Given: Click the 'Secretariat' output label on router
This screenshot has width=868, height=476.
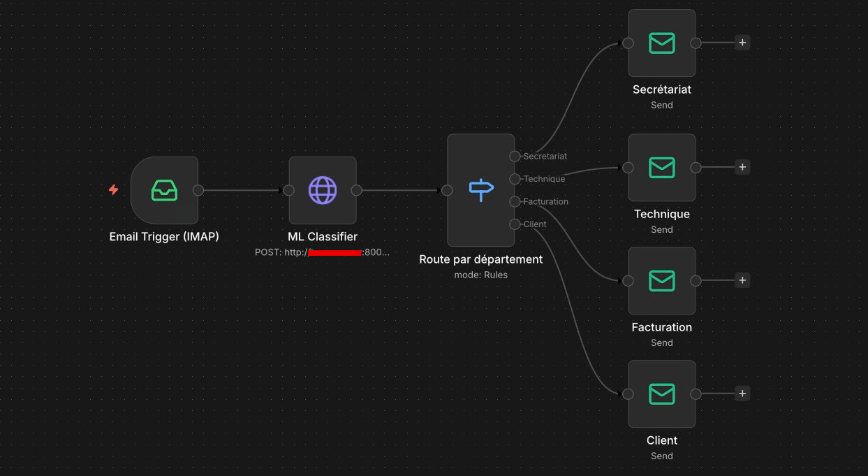Looking at the screenshot, I should [545, 157].
